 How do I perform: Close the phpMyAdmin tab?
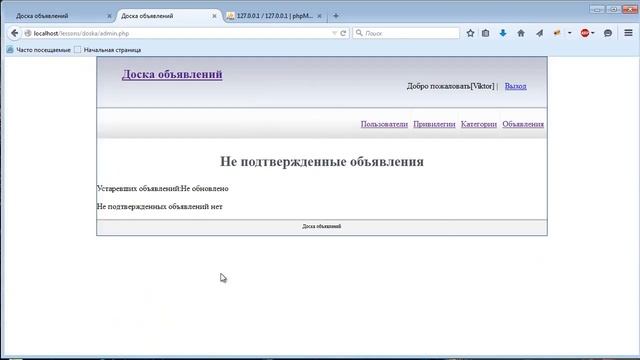319,16
